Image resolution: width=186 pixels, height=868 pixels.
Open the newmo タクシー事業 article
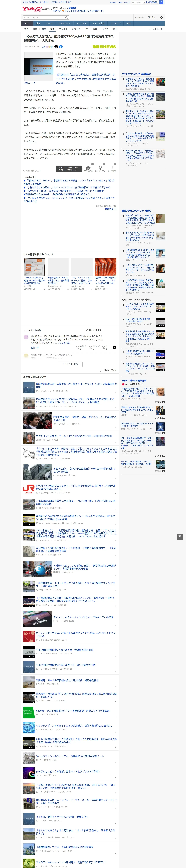coord(73,711)
